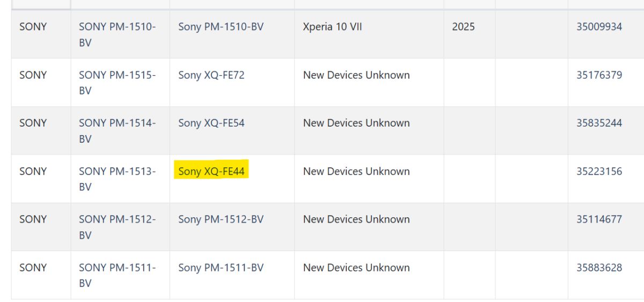Select the Sony XQ-FE54 model name
This screenshot has width=644, height=302.
pos(211,123)
